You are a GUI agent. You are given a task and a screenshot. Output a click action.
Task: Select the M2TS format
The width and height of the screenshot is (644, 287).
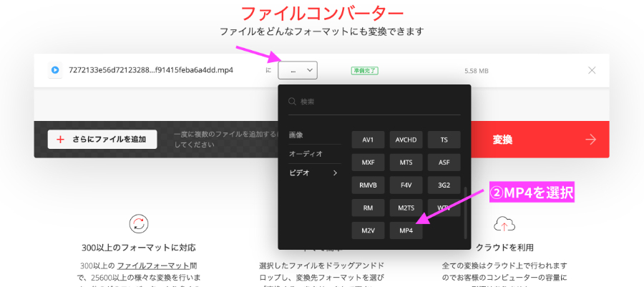pos(406,208)
